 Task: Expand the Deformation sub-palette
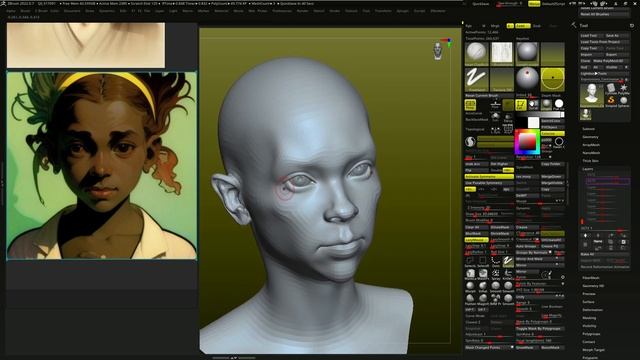[x=592, y=310]
